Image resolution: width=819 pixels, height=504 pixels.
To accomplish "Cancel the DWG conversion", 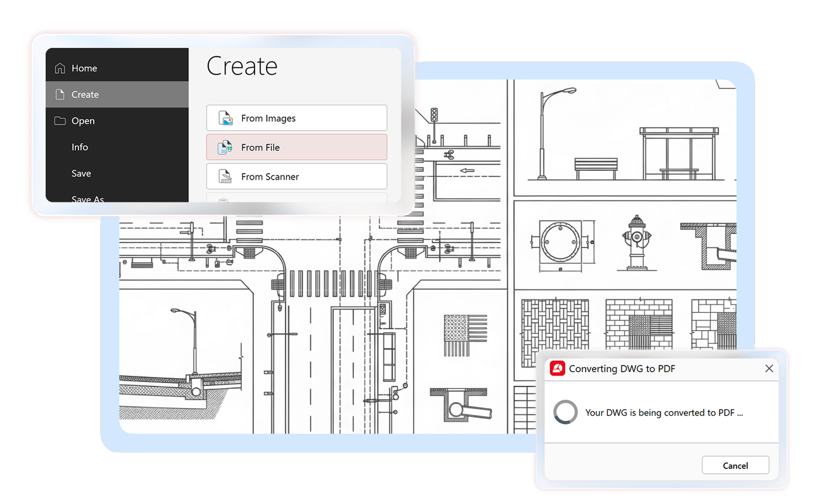I will click(735, 465).
